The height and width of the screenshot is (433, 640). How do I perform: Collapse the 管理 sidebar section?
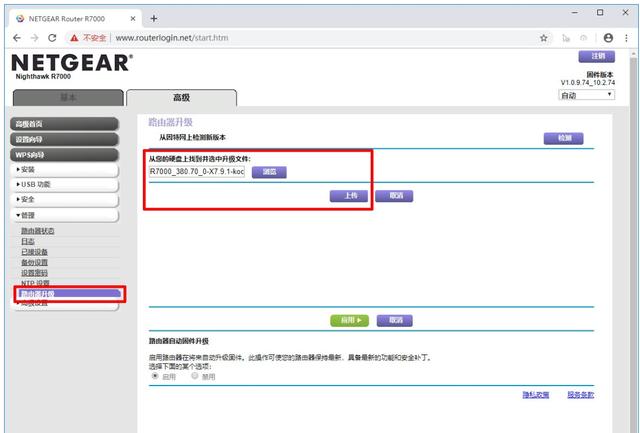coord(64,215)
